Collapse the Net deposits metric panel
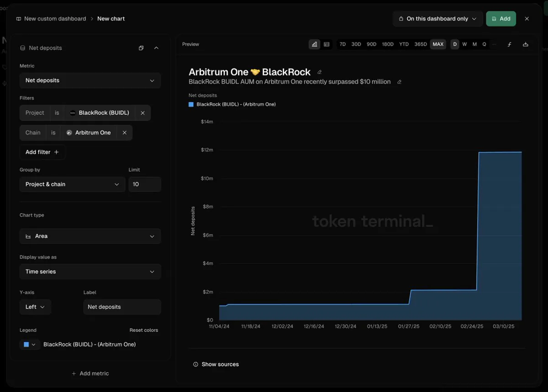 pos(156,48)
